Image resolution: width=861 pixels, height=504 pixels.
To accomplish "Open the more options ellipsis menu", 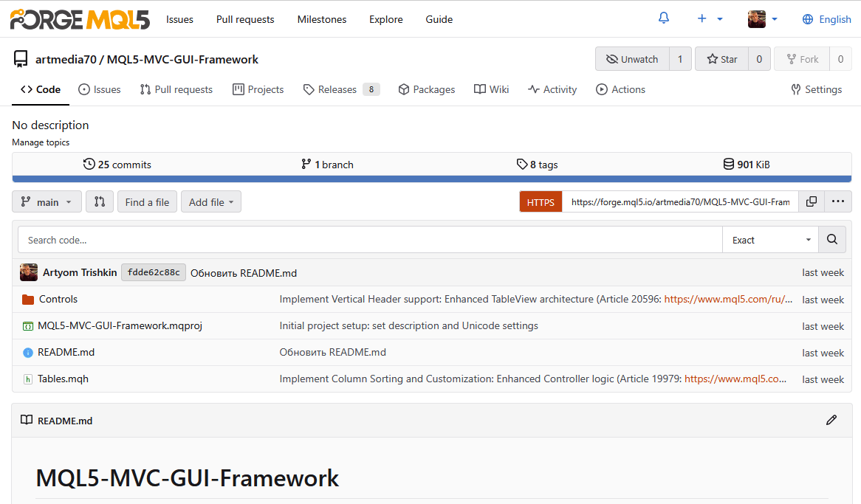I will (x=837, y=201).
